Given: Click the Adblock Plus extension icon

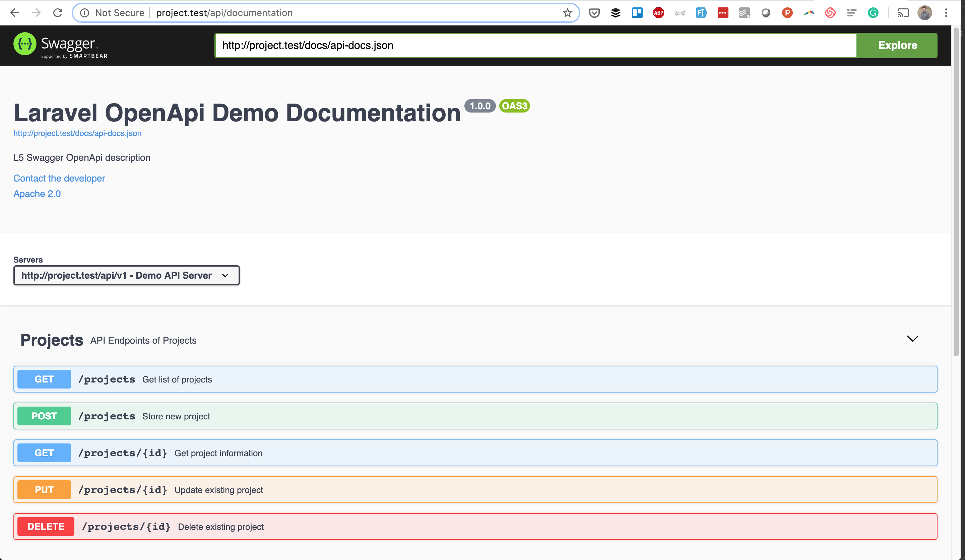Looking at the screenshot, I should (x=658, y=13).
